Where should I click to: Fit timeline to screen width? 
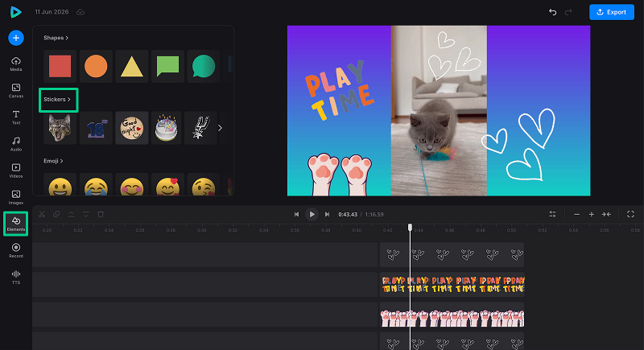pyautogui.click(x=606, y=214)
